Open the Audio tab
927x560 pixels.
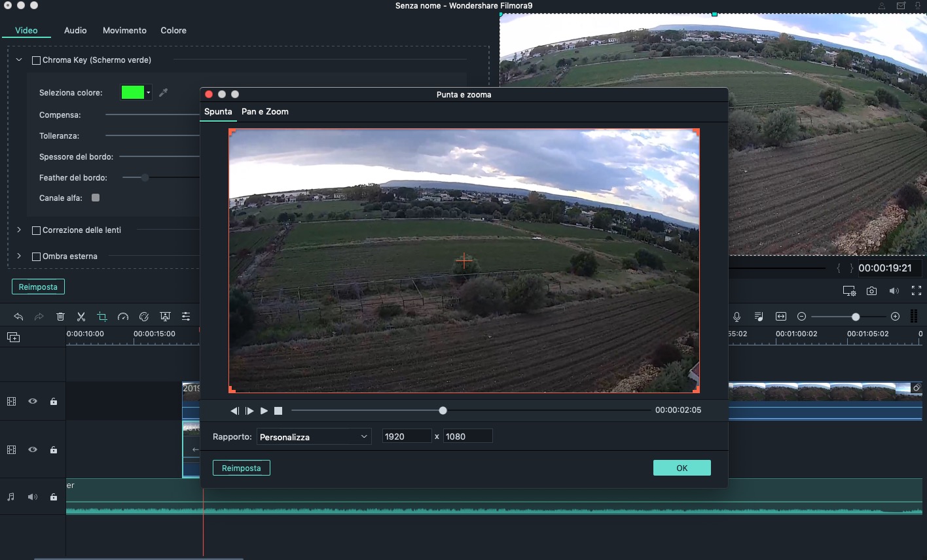75,31
